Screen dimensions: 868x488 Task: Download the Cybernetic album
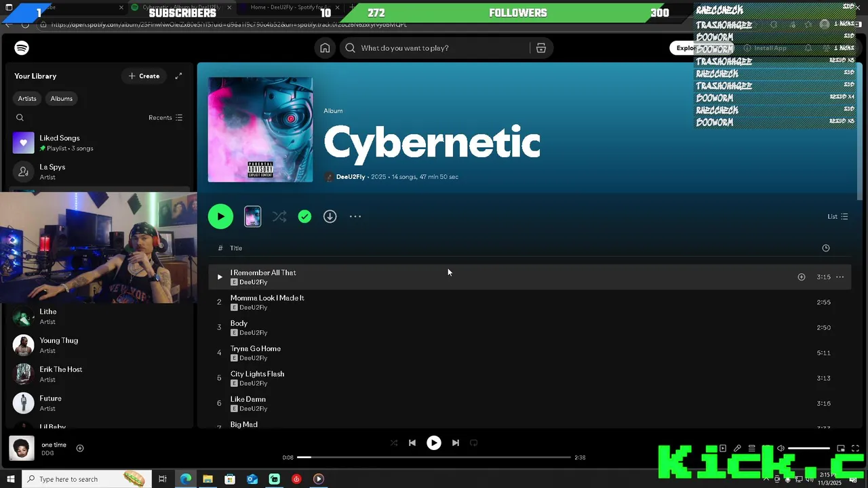pos(330,216)
